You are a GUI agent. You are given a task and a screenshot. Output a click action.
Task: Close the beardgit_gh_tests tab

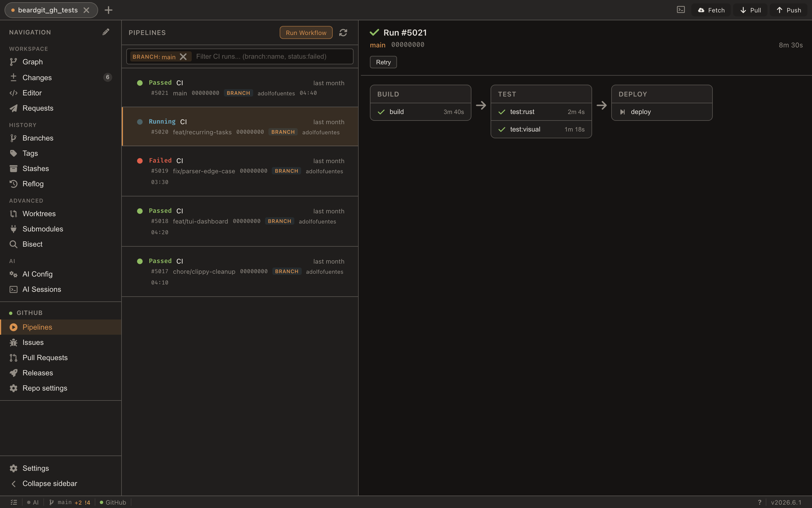point(86,10)
